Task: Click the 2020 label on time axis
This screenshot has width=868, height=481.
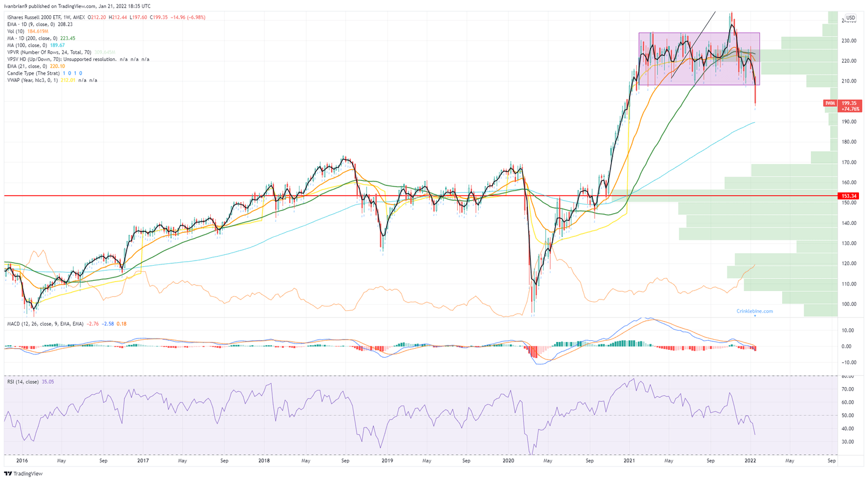Action: [508, 461]
